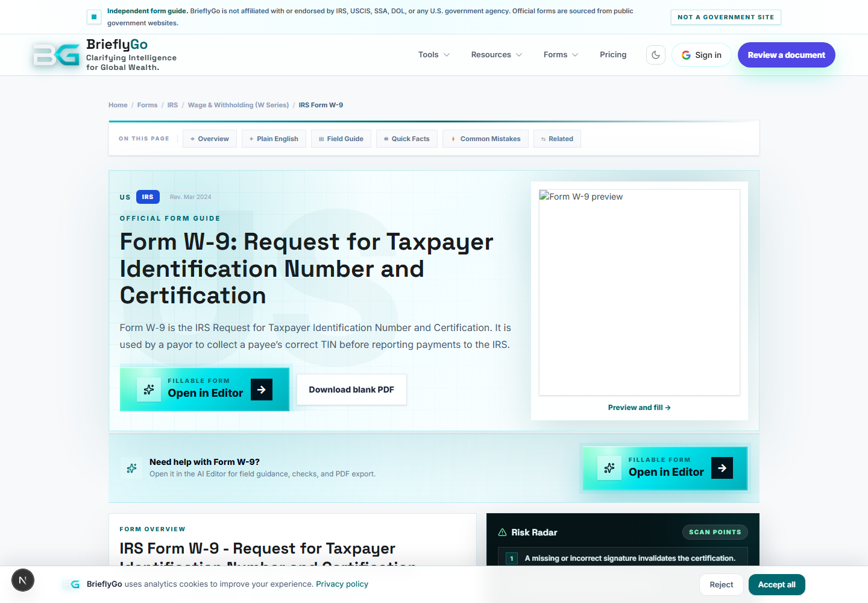Jump to the Field Guide section
The height and width of the screenshot is (603, 868).
(341, 139)
